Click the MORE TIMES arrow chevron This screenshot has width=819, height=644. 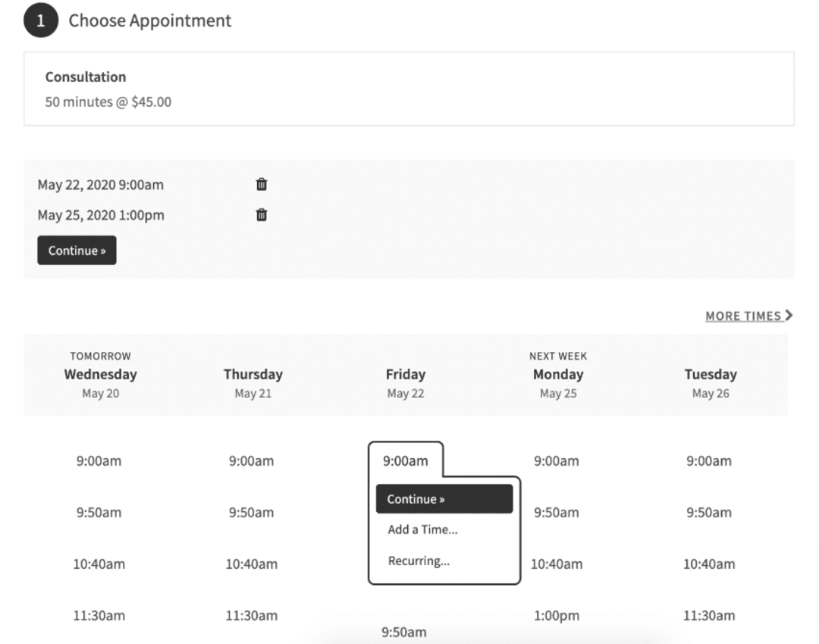(789, 316)
